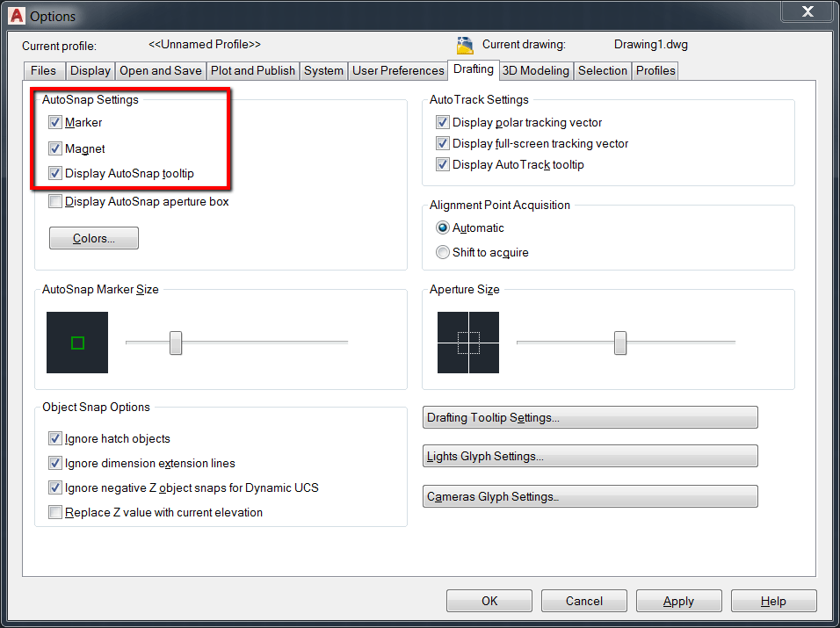Disable Display AutoSnap tooltip
The height and width of the screenshot is (628, 840).
click(55, 173)
